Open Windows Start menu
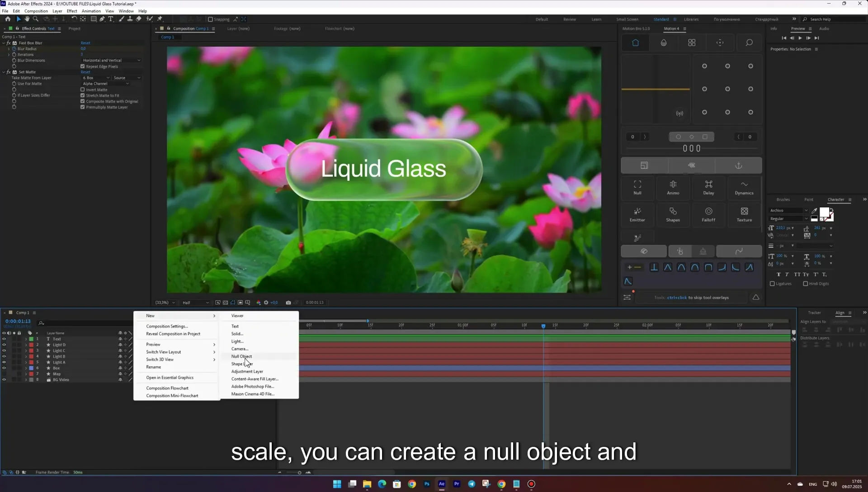Image resolution: width=868 pixels, height=492 pixels. coord(337,484)
